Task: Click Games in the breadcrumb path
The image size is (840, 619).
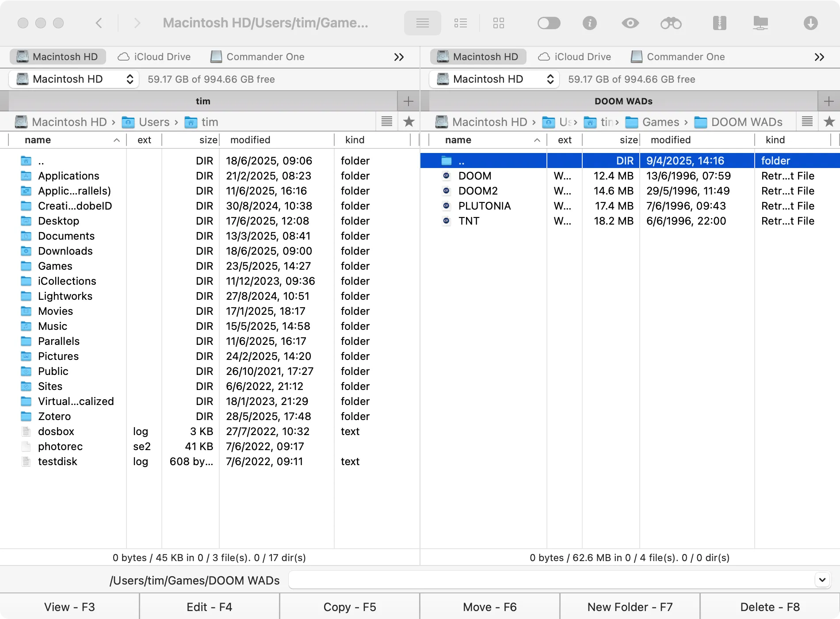Action: click(661, 122)
